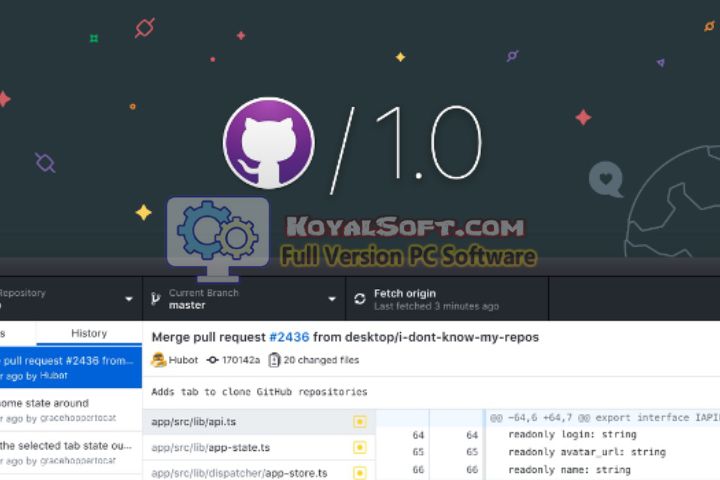Select file app/src/lib/app-state.ts

point(259,447)
